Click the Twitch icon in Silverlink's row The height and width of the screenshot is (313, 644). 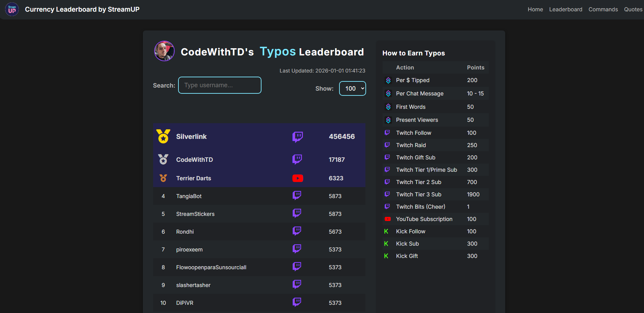coord(297,136)
